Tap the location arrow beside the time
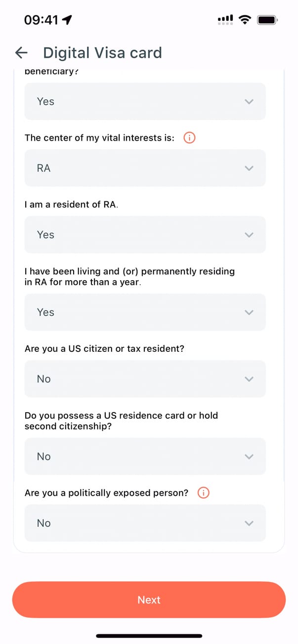 pos(67,20)
